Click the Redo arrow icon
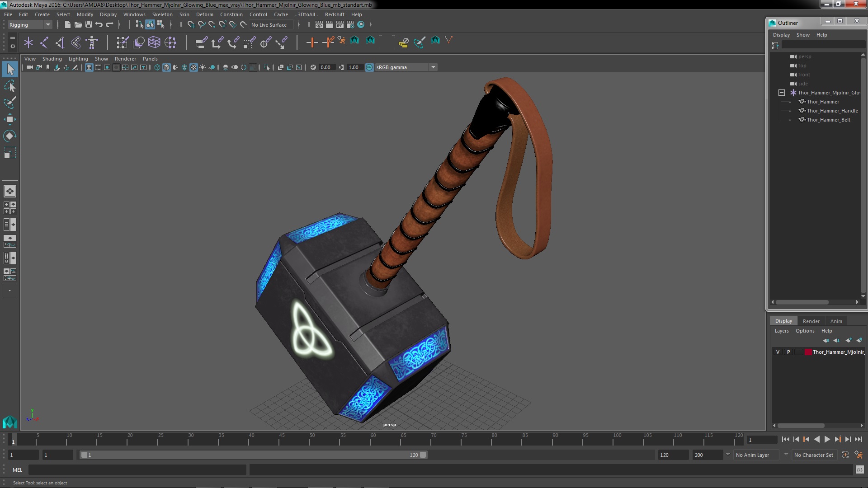 click(109, 24)
